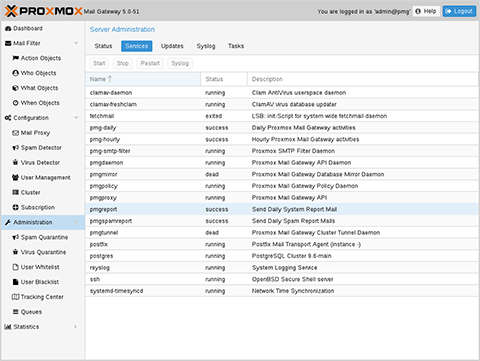Viewport: 480px width, 361px height.
Task: Select the postgres service row
Action: click(x=282, y=256)
